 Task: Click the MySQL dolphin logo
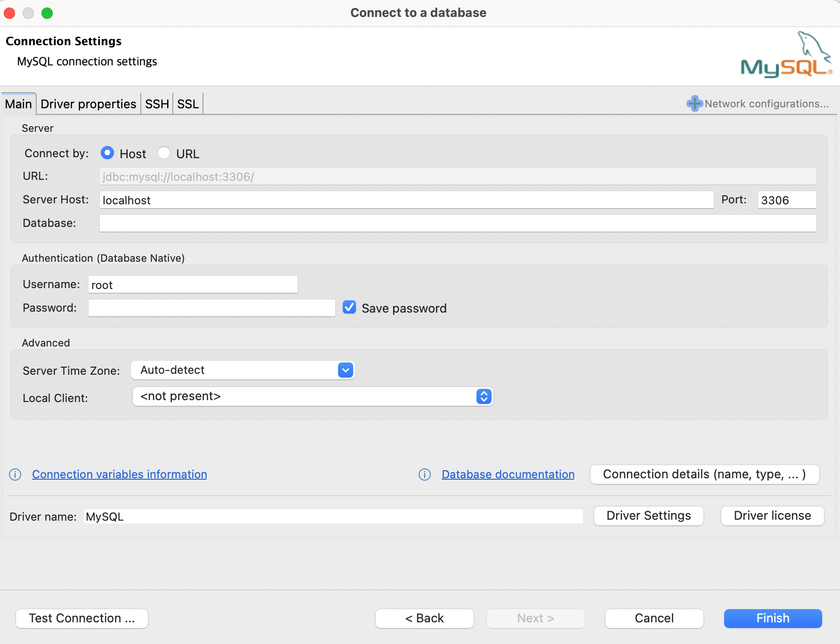click(786, 54)
